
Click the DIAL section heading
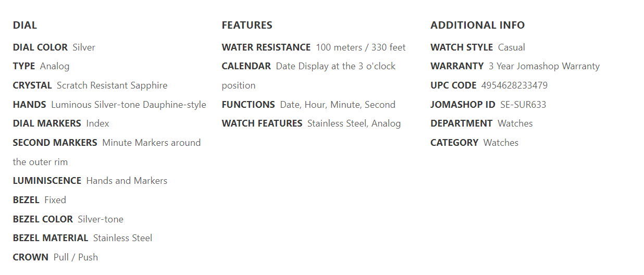point(24,25)
